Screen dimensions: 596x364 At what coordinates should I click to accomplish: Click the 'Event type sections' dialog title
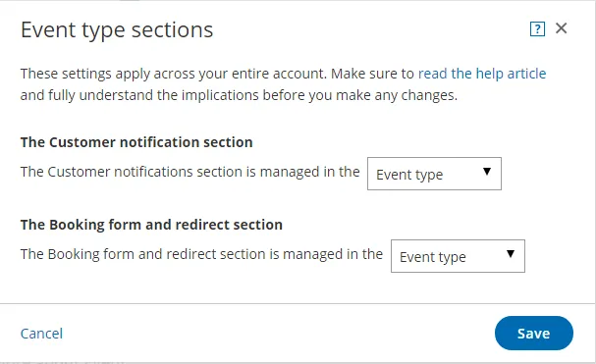pos(117,30)
